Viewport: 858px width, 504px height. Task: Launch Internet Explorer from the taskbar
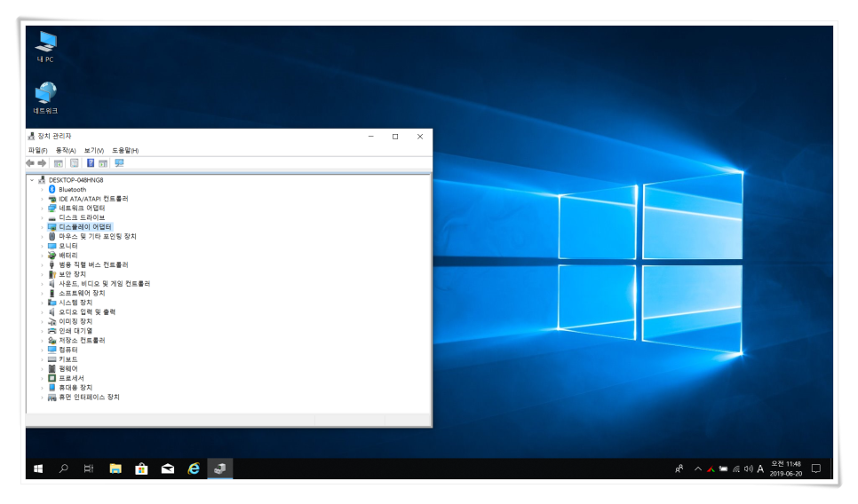coord(194,469)
